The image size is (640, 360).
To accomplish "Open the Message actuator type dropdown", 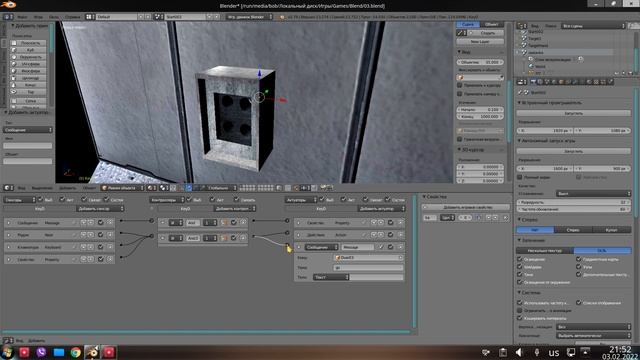I will tap(322, 247).
